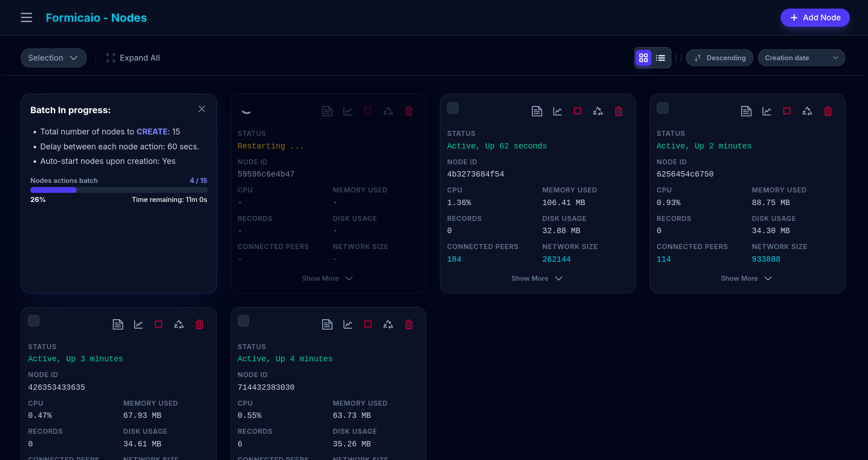The width and height of the screenshot is (868, 460).
Task: Recycle node 426353433635
Action: tap(179, 325)
